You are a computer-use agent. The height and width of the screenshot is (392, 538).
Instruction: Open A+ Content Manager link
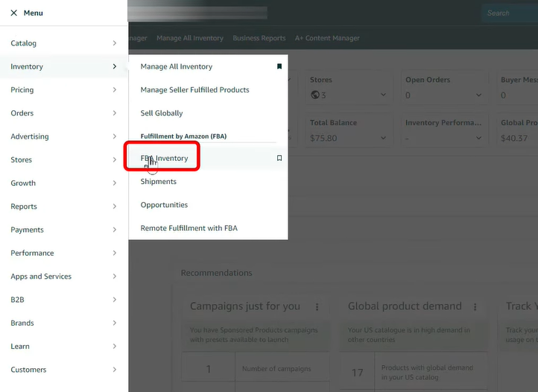(x=327, y=38)
